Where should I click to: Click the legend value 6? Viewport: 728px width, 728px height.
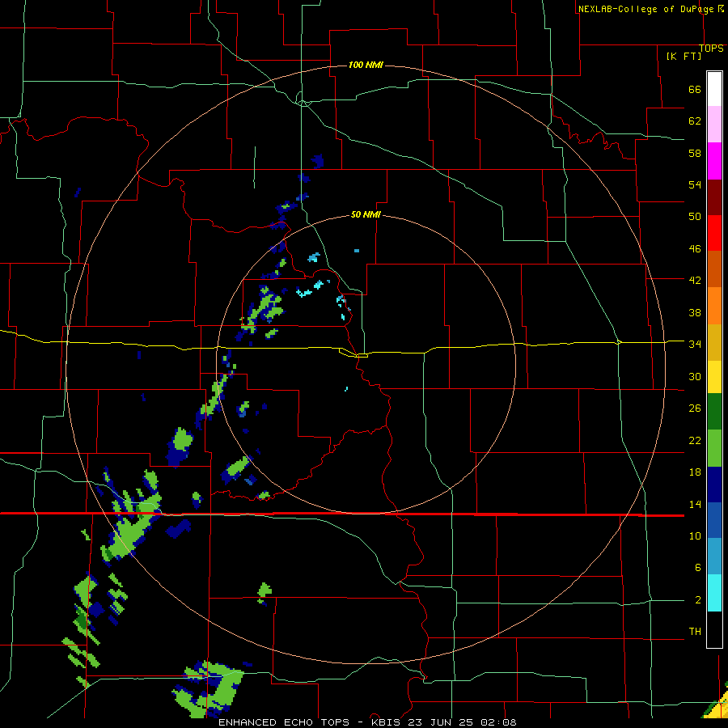click(x=697, y=567)
